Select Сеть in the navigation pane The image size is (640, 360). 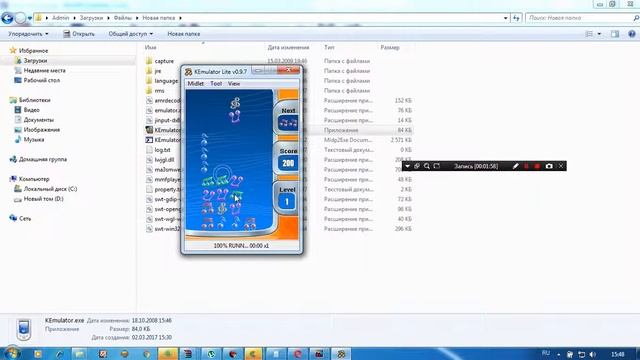pos(25,218)
